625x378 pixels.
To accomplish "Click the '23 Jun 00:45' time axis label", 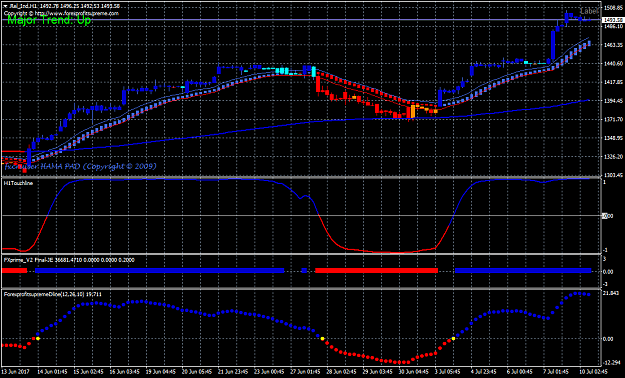I will point(269,371).
